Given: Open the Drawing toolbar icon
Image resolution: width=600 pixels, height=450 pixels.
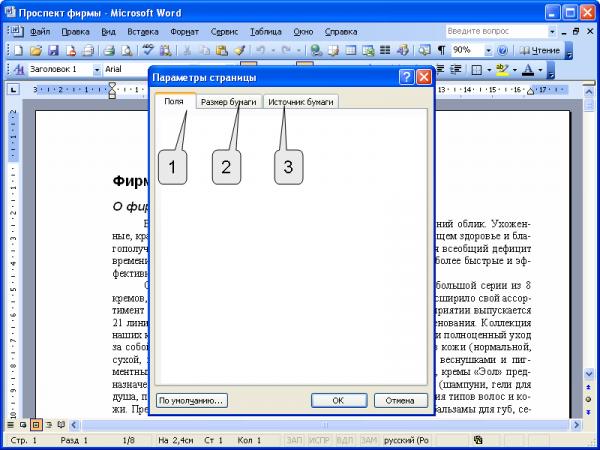Looking at the screenshot, I should pyautogui.click(x=403, y=50).
